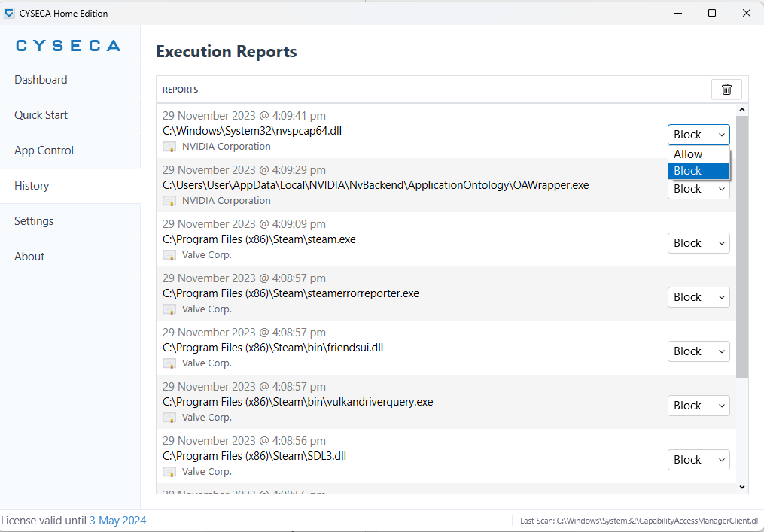Click the Last Scan status bar text
The image size is (764, 532).
[x=640, y=521]
